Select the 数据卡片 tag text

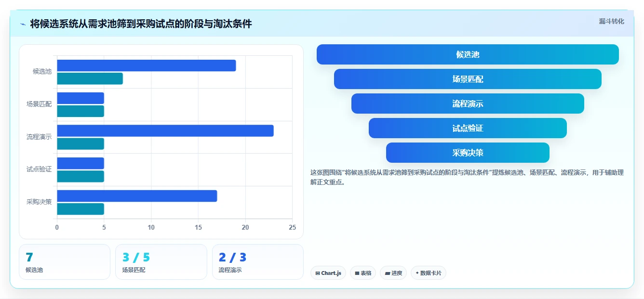(430, 273)
